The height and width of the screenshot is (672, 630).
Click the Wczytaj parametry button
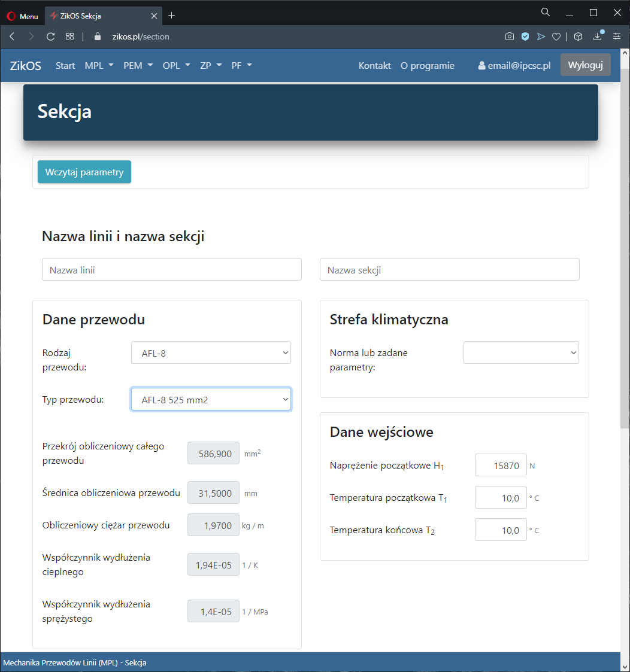(x=84, y=172)
